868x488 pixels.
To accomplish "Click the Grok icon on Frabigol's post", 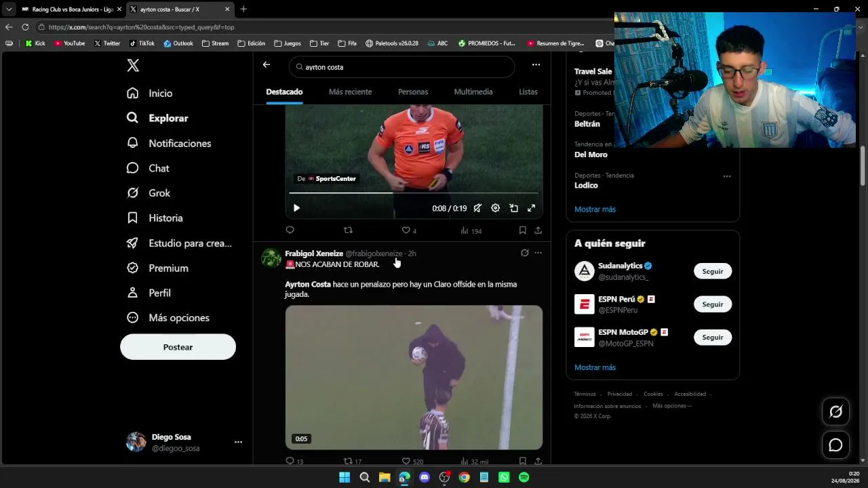I will (524, 253).
